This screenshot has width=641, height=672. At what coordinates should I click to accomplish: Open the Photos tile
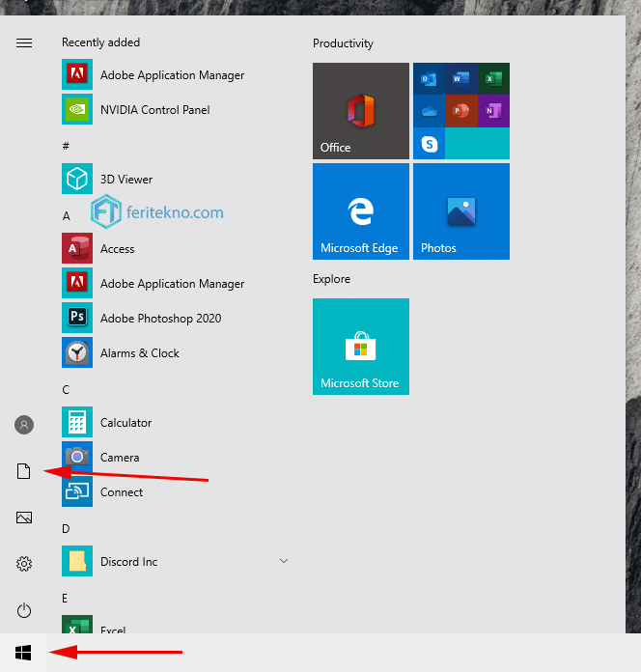(461, 211)
